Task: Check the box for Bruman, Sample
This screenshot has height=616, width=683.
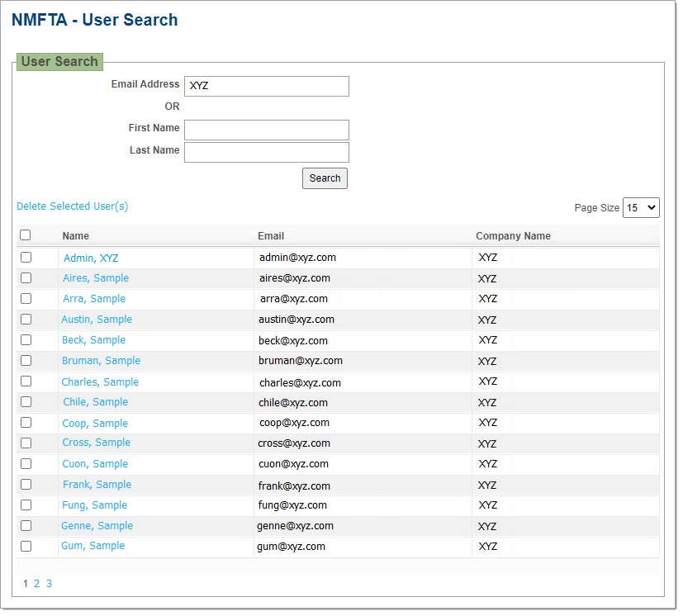Action: [x=26, y=361]
